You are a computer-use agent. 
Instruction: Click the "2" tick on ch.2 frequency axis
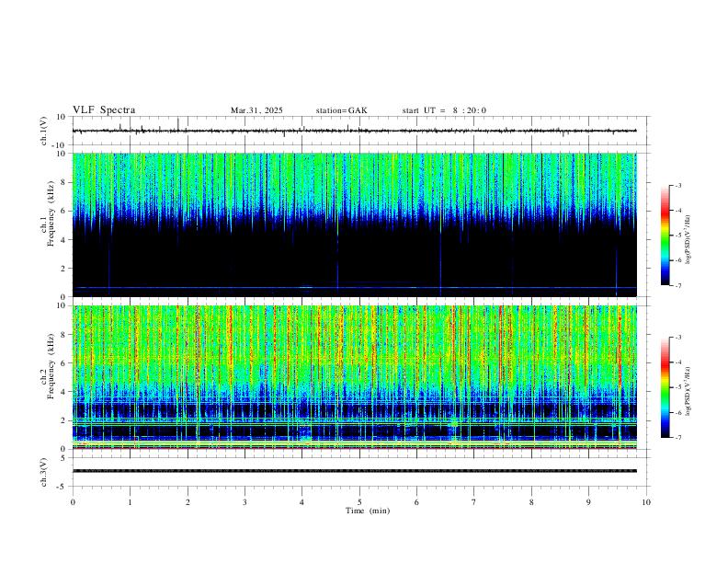[64, 420]
